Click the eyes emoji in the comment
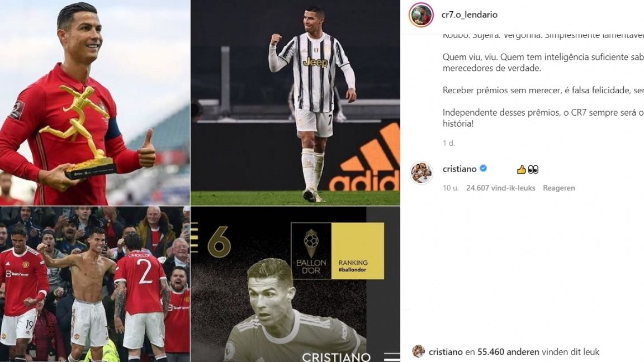 point(533,169)
